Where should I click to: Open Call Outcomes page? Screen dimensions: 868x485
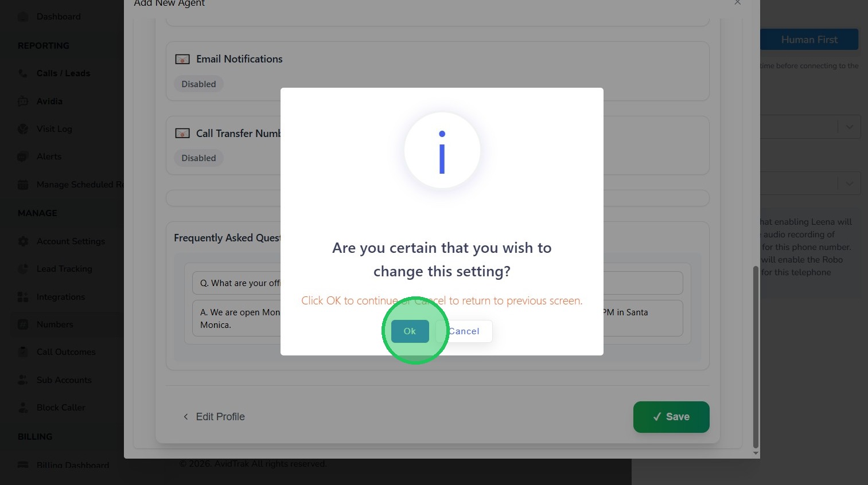[66, 352]
